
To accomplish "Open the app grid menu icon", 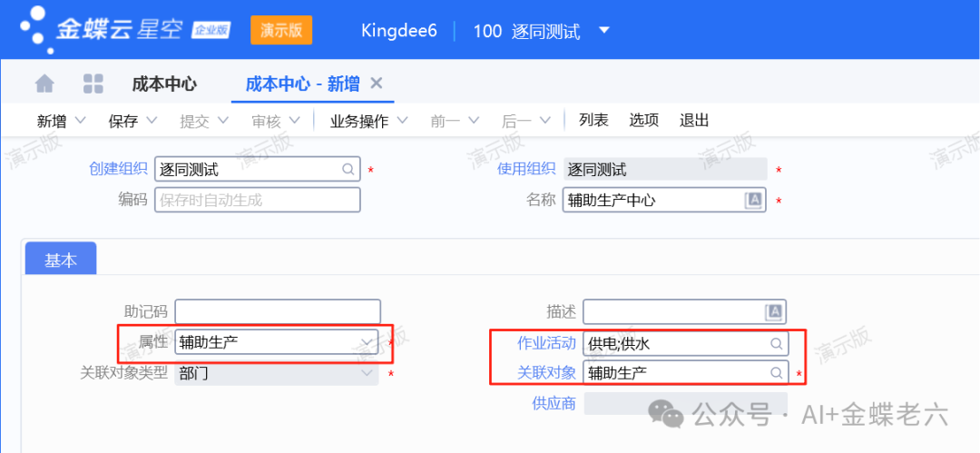I will coord(93,84).
